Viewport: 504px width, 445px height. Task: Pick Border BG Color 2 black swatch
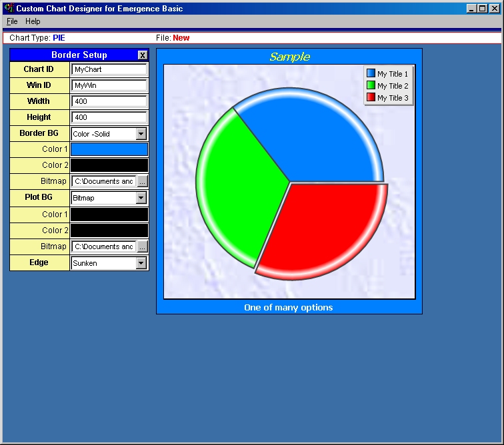[x=109, y=165]
